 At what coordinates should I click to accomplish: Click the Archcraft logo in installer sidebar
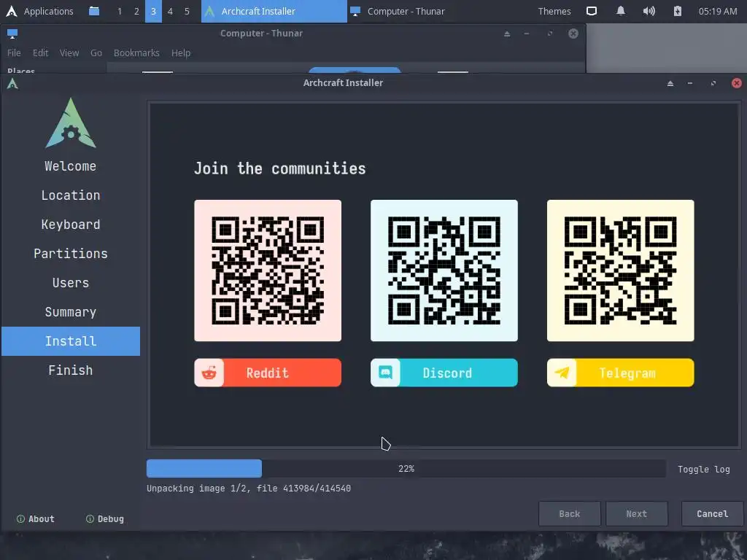pyautogui.click(x=71, y=122)
